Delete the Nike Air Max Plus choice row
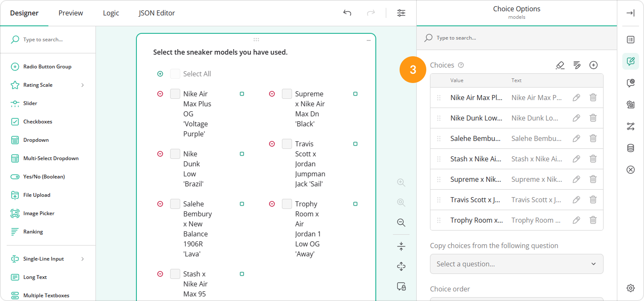This screenshot has width=644, height=301. click(x=593, y=98)
